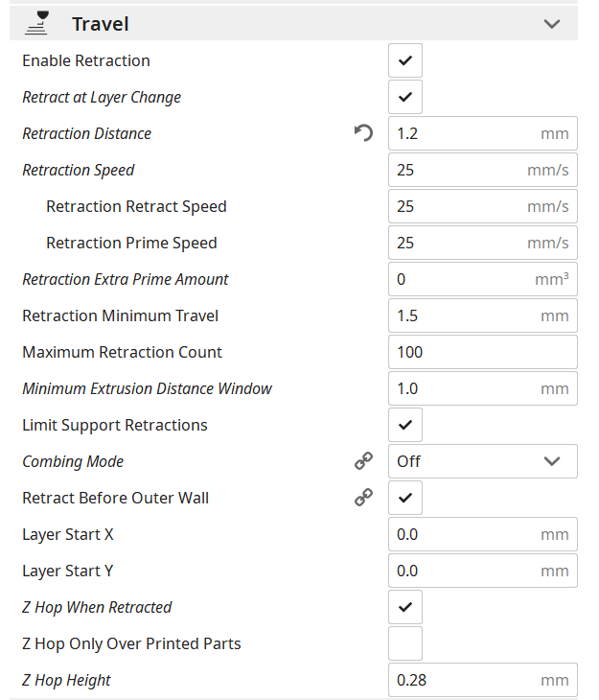Viewport: 599px width, 700px height.
Task: Collapse the Travel section using the chevron
Action: click(x=552, y=24)
